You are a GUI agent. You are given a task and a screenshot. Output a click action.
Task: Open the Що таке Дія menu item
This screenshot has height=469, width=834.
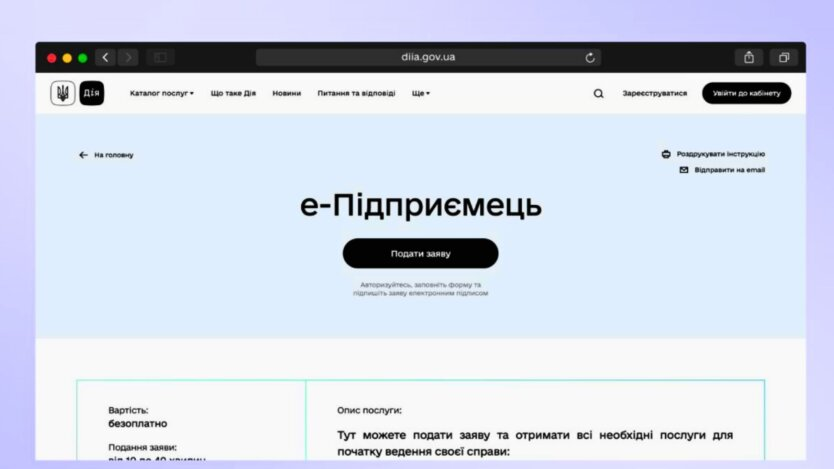233,93
